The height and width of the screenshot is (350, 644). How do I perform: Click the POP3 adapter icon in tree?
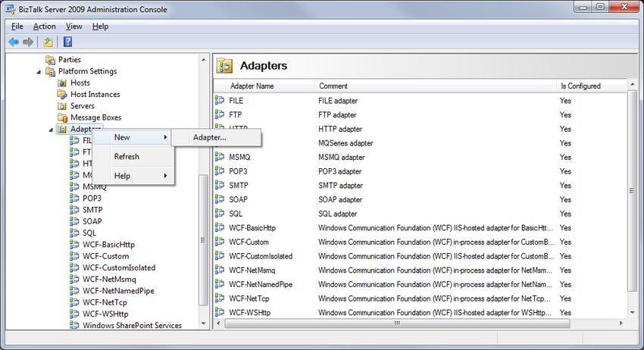(74, 198)
